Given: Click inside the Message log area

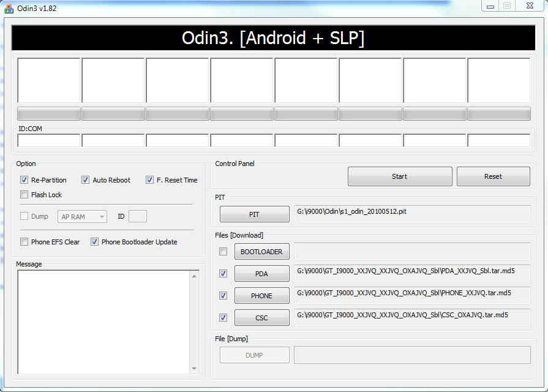Looking at the screenshot, I should [x=104, y=322].
